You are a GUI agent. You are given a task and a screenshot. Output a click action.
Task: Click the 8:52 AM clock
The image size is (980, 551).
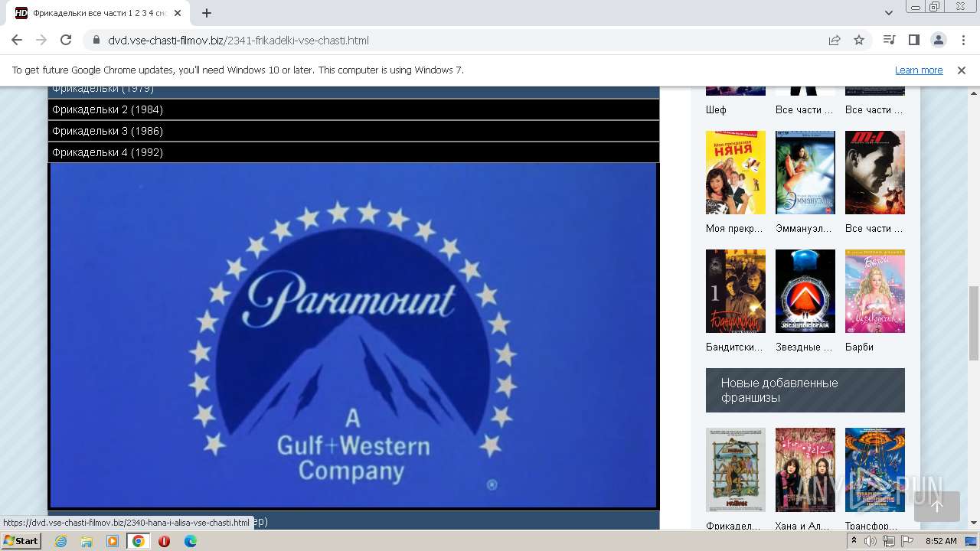940,541
